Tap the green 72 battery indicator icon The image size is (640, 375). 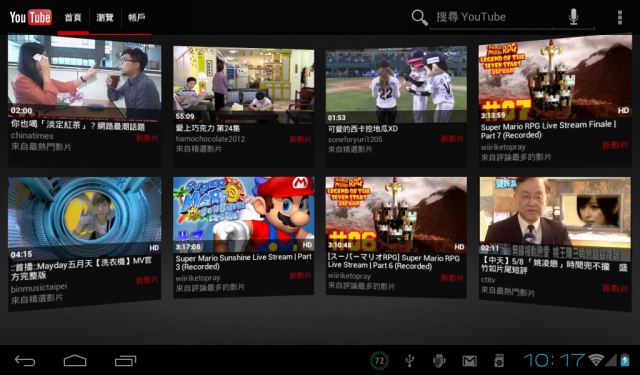[379, 361]
